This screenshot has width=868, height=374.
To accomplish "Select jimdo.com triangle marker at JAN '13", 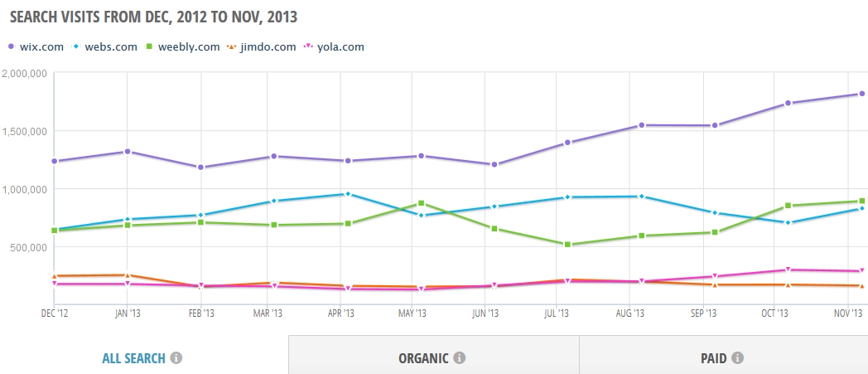I will (128, 274).
